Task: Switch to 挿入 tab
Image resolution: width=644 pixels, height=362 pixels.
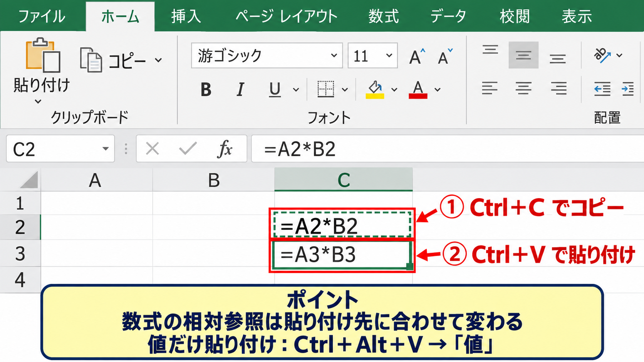Action: pyautogui.click(x=186, y=17)
